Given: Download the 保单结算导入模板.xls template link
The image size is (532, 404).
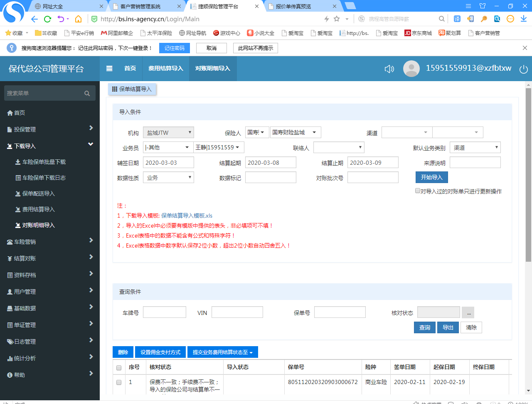Looking at the screenshot, I should point(187,216).
